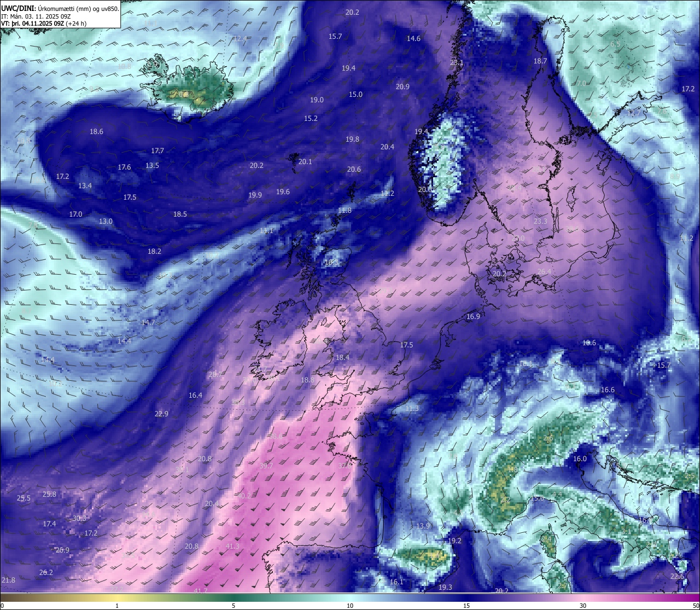
Task: Click the 14.6 value near the top
Action: pos(413,38)
